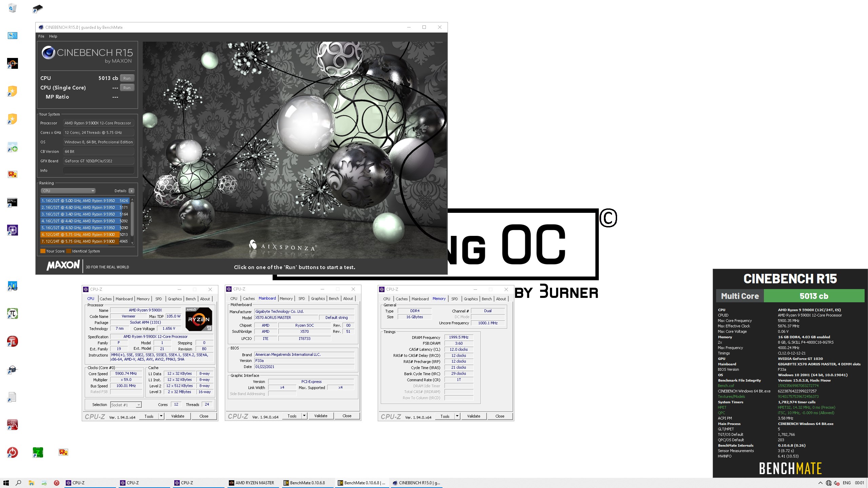Click the Cinebench logo in the title bar
868x488 pixels.
click(x=41, y=27)
